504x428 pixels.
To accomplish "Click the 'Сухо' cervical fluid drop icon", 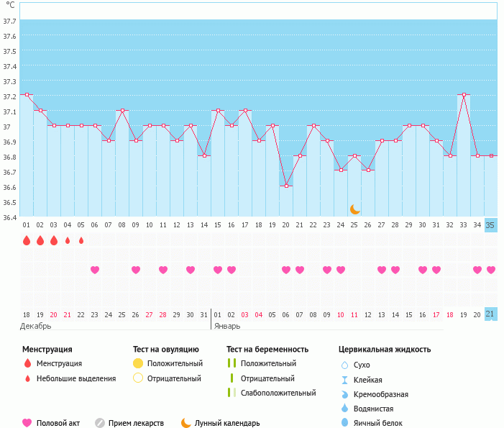I will click(344, 365).
